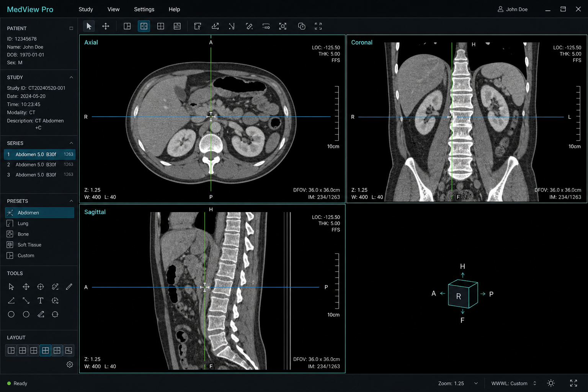588x392 pixels.
Task: Click the user profile icon beside John Doe
Action: [500, 9]
